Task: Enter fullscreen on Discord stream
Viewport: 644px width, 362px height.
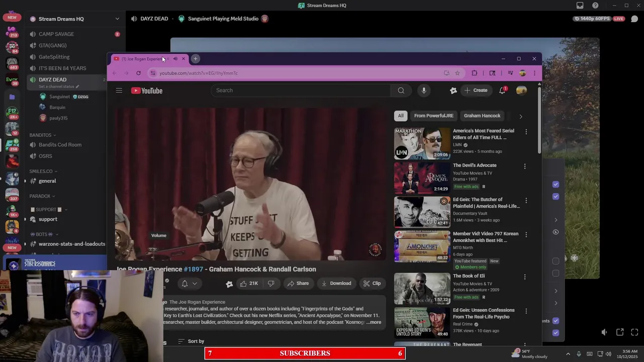Action: click(634, 332)
